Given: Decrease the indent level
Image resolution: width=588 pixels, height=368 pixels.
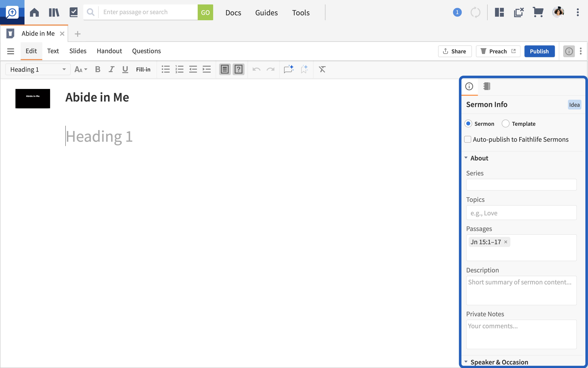Looking at the screenshot, I should tap(193, 69).
